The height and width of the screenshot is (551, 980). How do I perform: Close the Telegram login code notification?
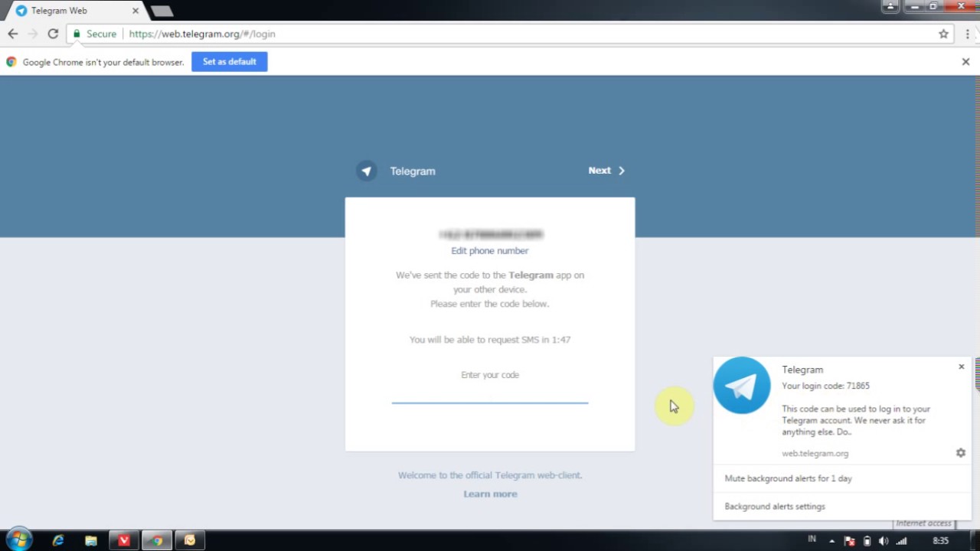click(x=962, y=367)
